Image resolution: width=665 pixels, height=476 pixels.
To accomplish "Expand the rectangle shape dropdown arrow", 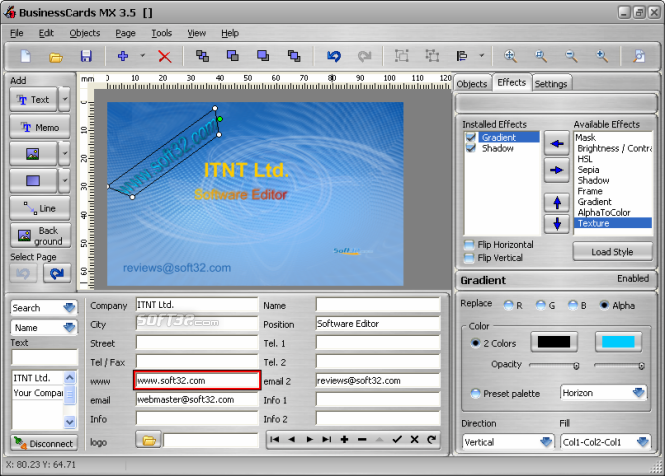I will (x=64, y=180).
